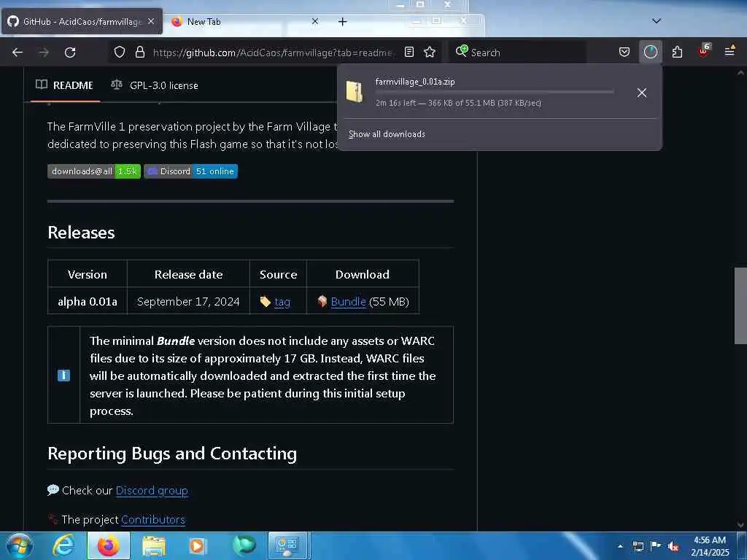Click the alpha 0.01a version cell

(88, 301)
